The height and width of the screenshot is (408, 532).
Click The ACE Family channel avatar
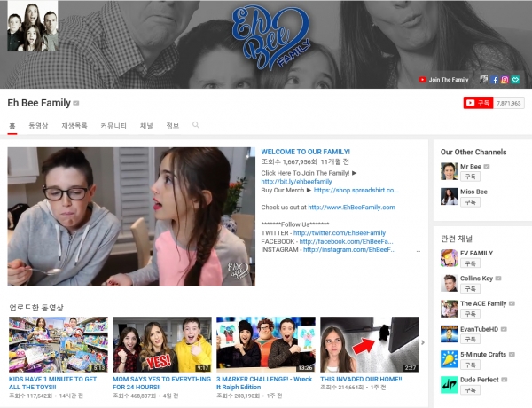coord(450,309)
